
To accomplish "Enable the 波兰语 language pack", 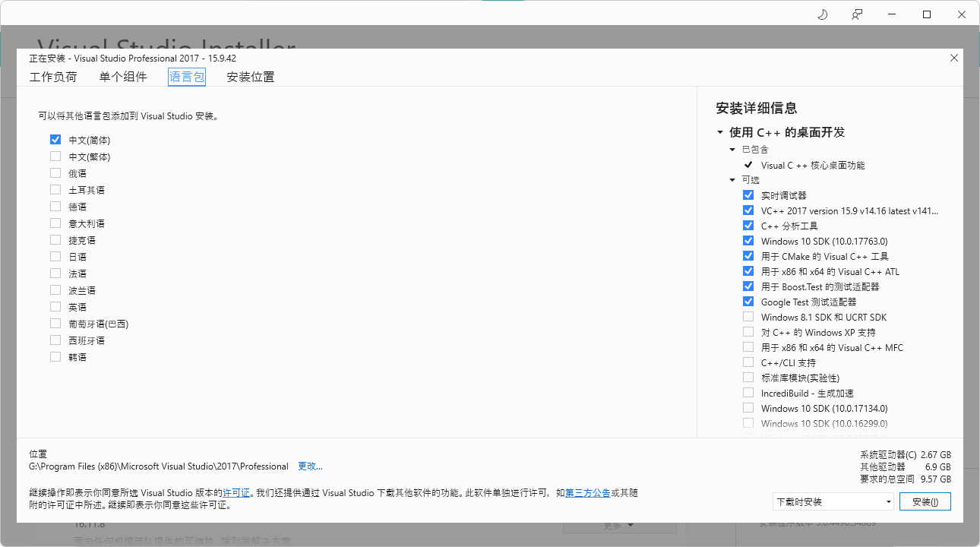I will (x=55, y=290).
